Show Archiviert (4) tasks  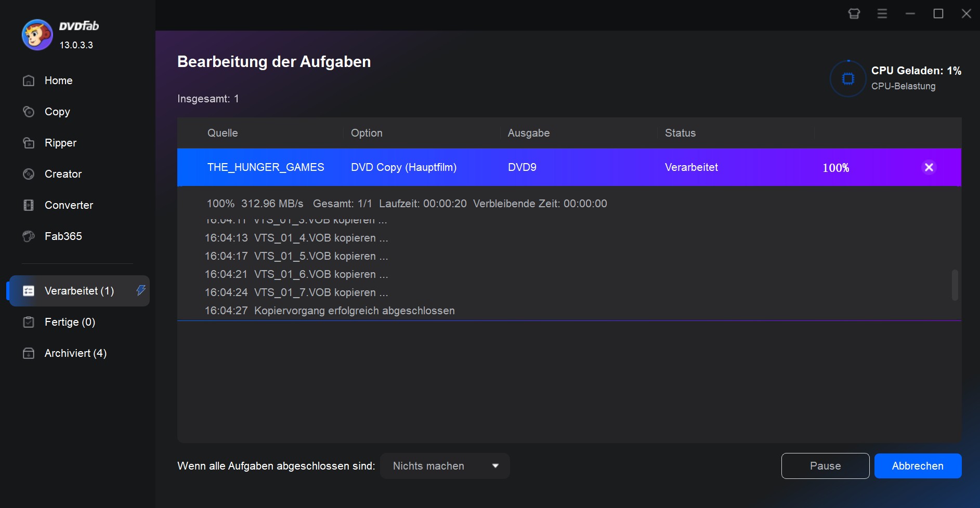75,353
